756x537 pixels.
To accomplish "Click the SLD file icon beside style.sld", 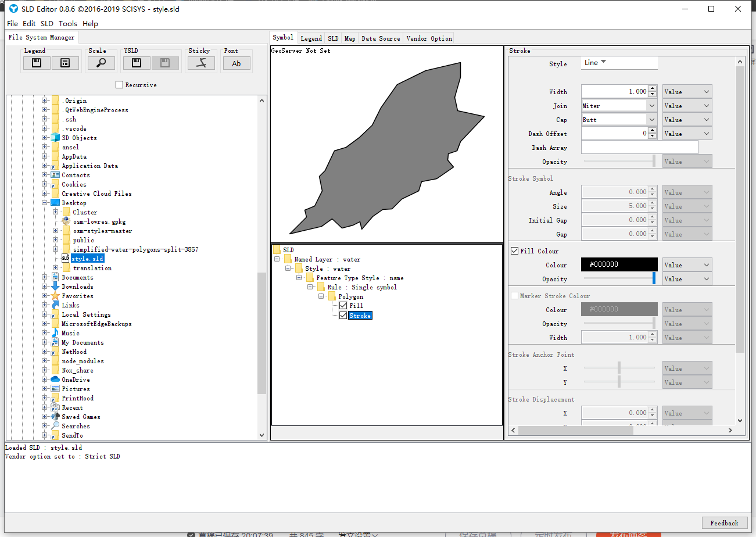I will 66,258.
